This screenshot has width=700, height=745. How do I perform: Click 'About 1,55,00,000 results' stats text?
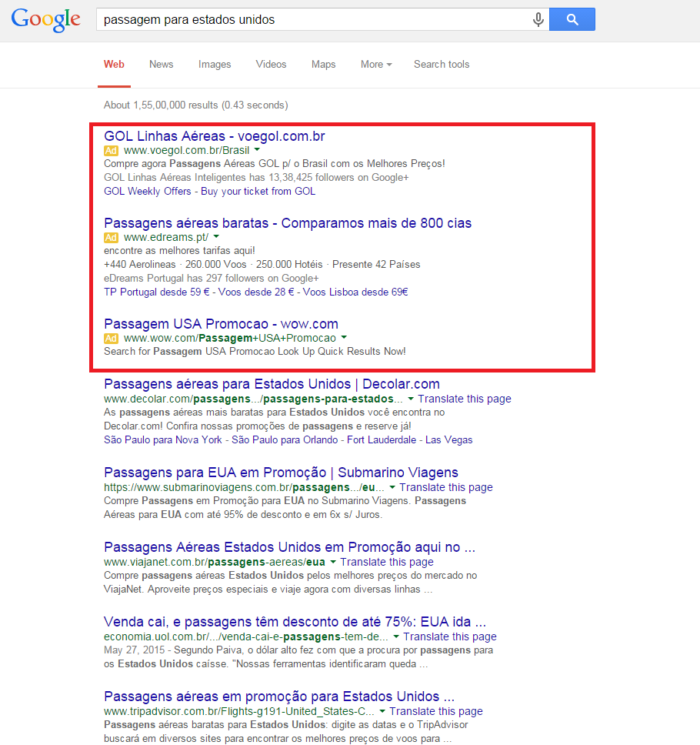(195, 105)
